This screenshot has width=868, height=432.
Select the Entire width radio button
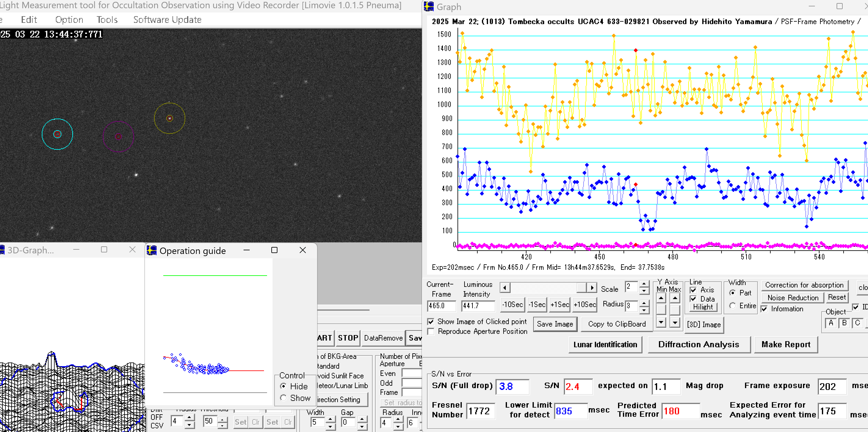click(732, 305)
